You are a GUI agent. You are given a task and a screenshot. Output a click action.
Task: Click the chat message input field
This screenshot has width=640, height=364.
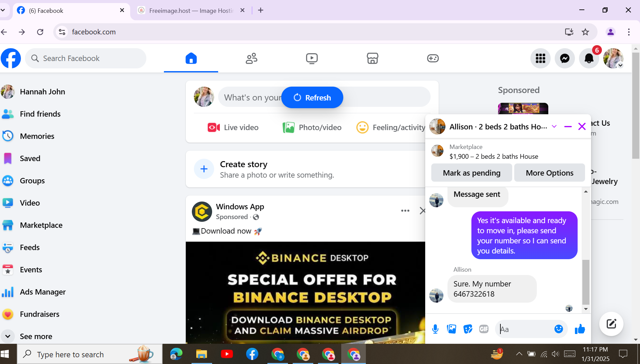pyautogui.click(x=524, y=329)
